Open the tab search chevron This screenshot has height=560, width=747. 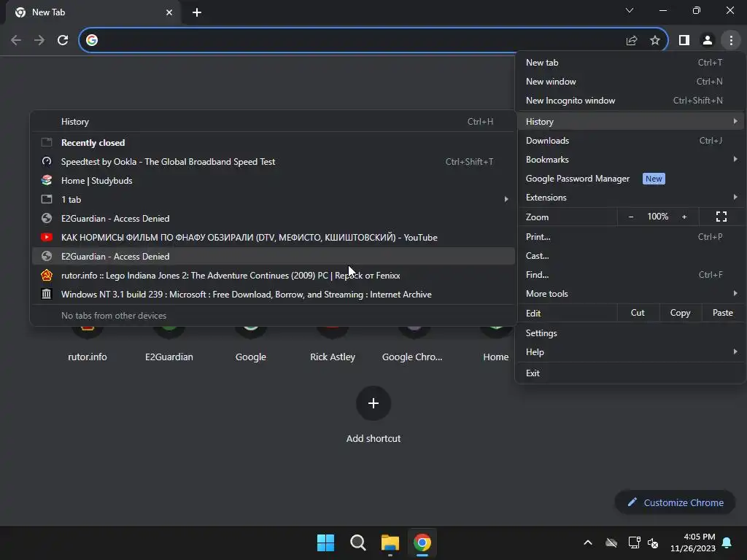pos(630,10)
